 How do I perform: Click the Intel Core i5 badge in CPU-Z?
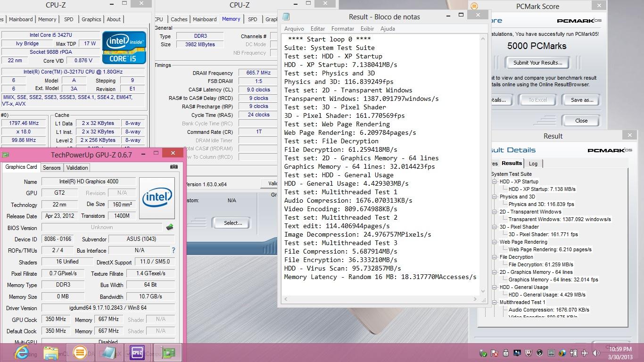pyautogui.click(x=124, y=48)
